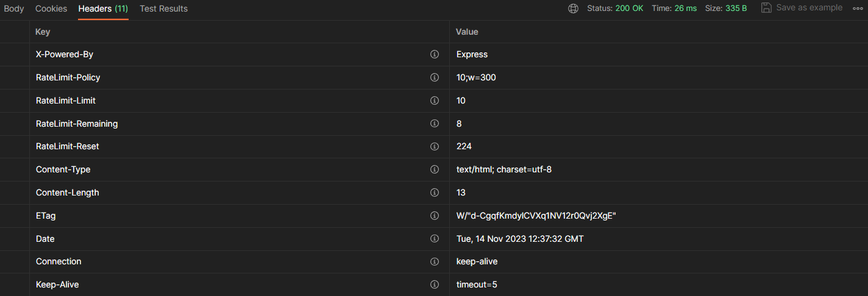The image size is (868, 296).
Task: Click the info icon next to ETag
Action: (x=435, y=216)
